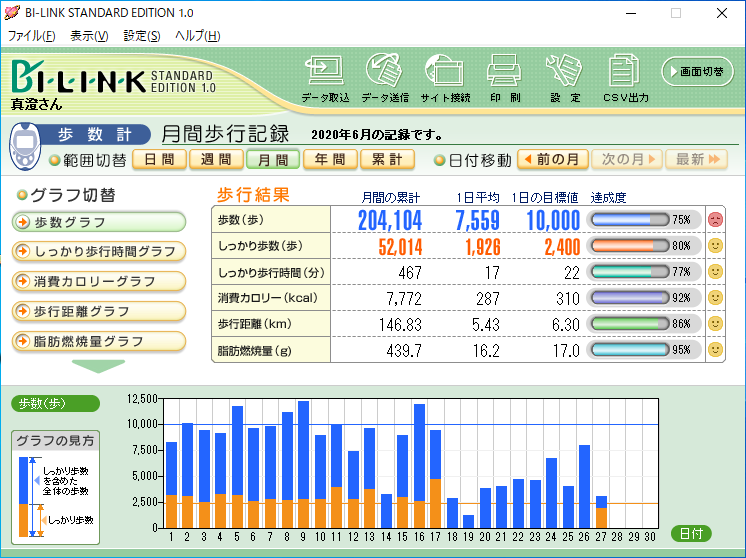Click monthly total 204,104
The width and height of the screenshot is (746, 558).
tap(390, 220)
